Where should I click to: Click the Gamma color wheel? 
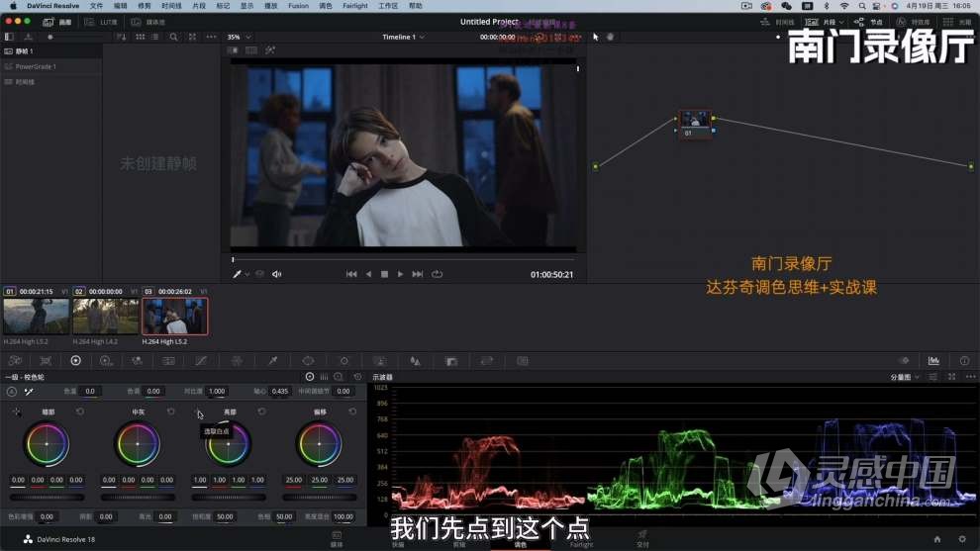(x=138, y=443)
